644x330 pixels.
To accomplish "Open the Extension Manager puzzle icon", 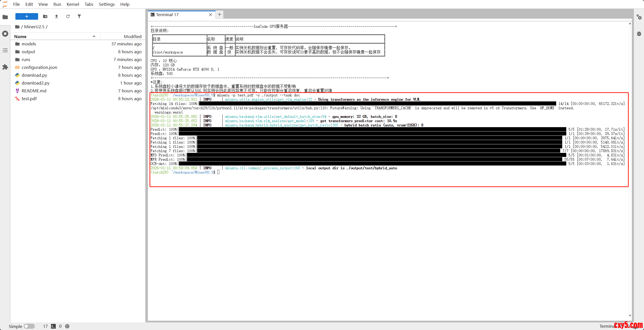I will [5, 67].
